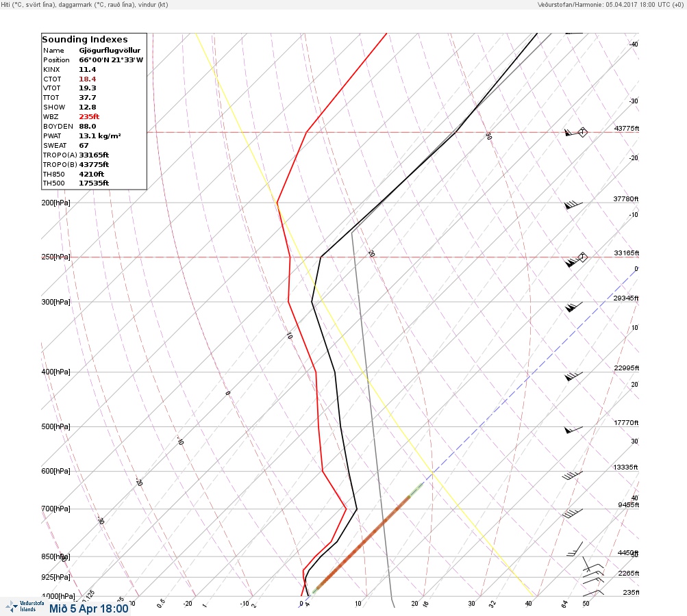
Task: Click the Veðurstofan/Harmonie run time header text
Action: pos(610,4)
